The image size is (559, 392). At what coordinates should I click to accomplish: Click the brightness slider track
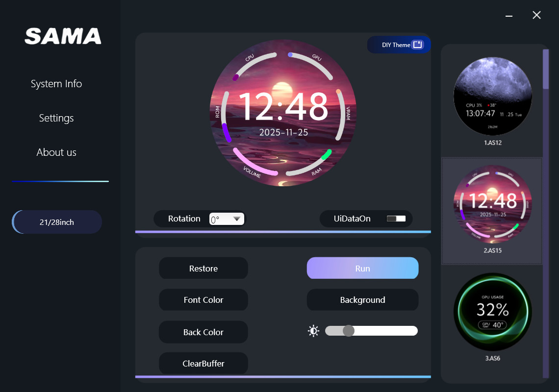(x=382, y=331)
